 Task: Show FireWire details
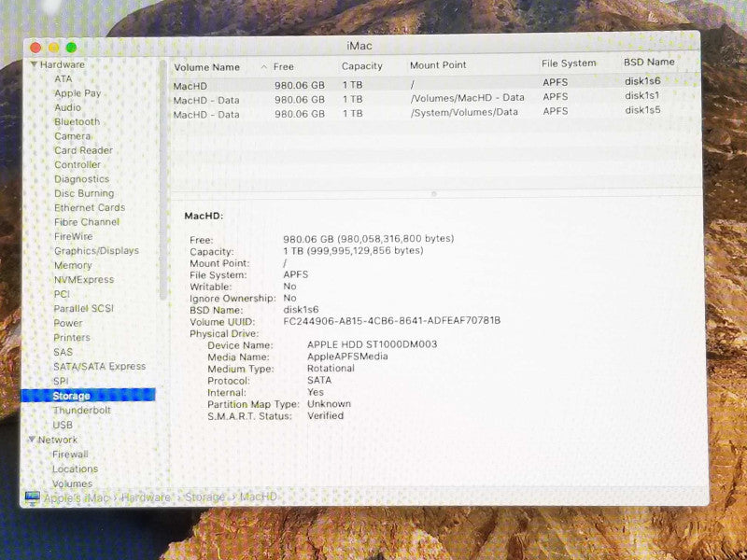(x=73, y=236)
